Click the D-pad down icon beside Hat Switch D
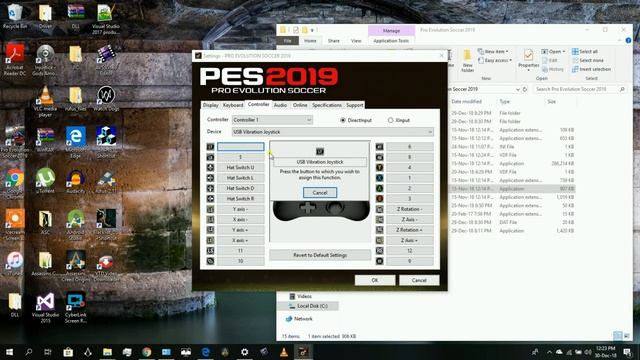The width and height of the screenshot is (640, 360). [x=210, y=188]
